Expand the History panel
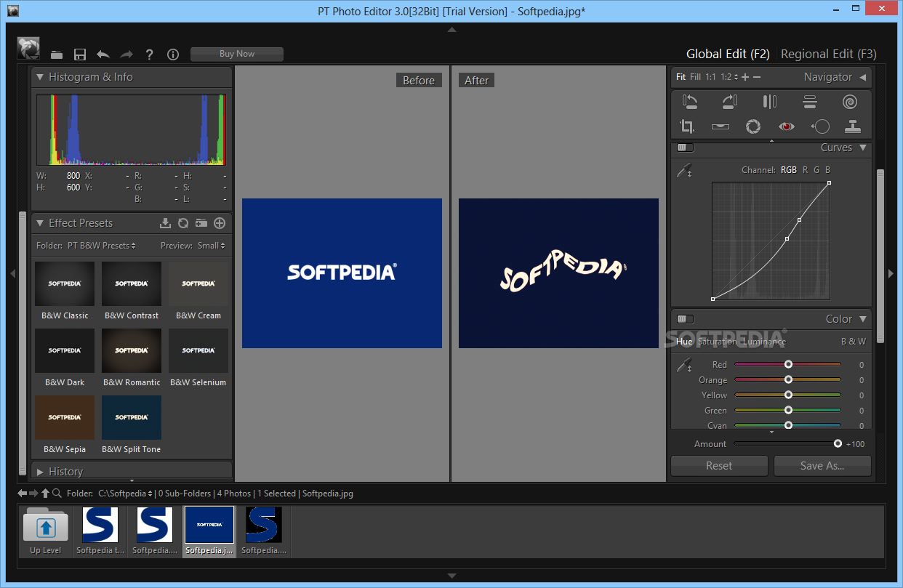Screen dimensions: 903x588 coord(40,472)
